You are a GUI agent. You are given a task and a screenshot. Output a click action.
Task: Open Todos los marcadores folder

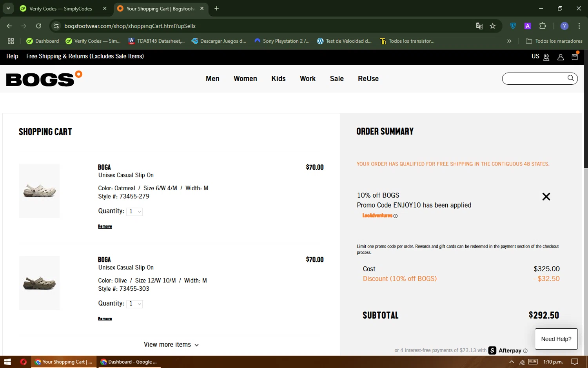(x=554, y=41)
